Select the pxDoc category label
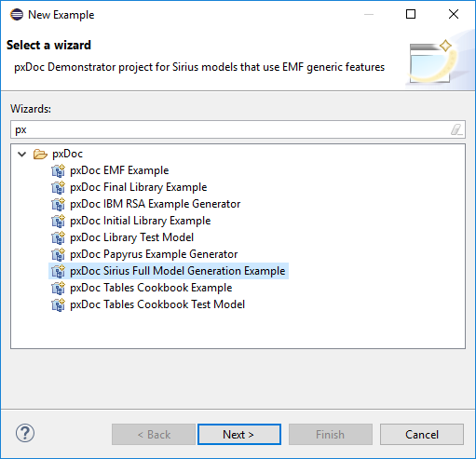The image size is (476, 459). (67, 154)
